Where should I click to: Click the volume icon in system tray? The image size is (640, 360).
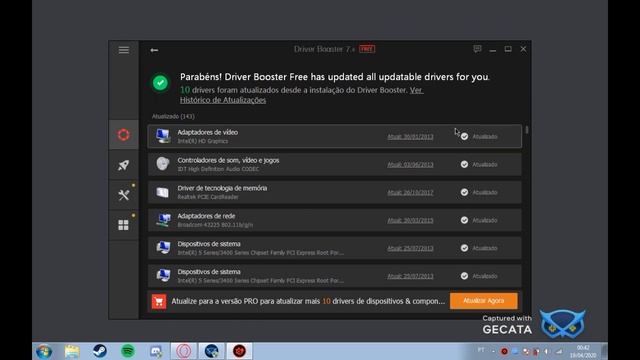tap(547, 351)
